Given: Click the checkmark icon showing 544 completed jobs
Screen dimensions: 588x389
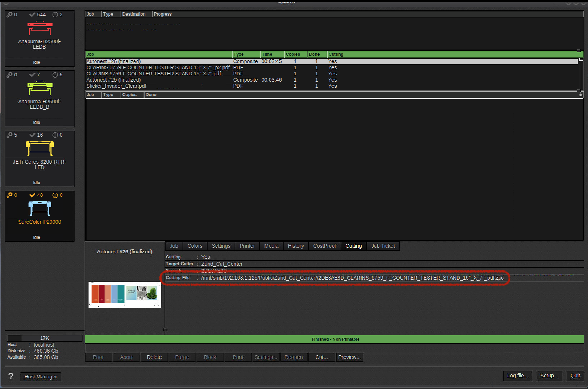Looking at the screenshot, I should coord(32,15).
